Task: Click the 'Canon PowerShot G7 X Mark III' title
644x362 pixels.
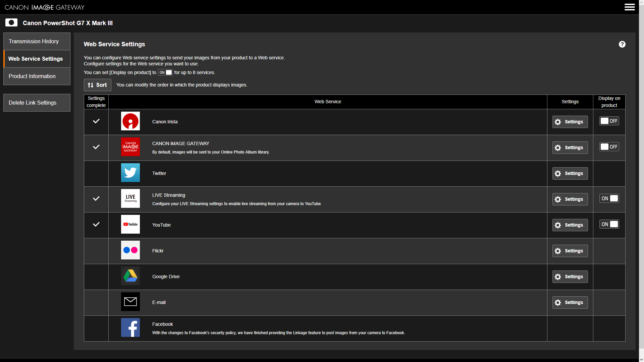Action: (x=68, y=23)
